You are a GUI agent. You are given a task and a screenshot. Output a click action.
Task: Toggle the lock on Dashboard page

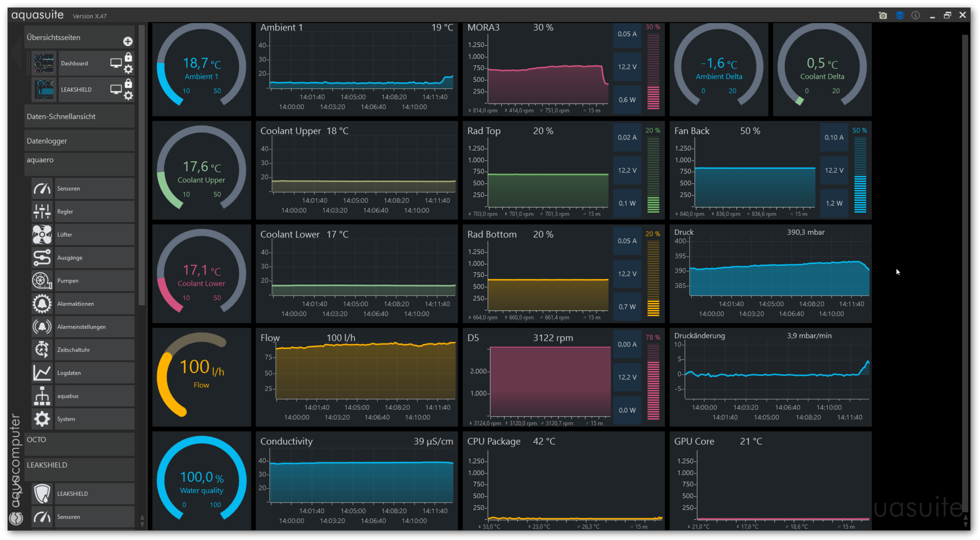point(129,57)
